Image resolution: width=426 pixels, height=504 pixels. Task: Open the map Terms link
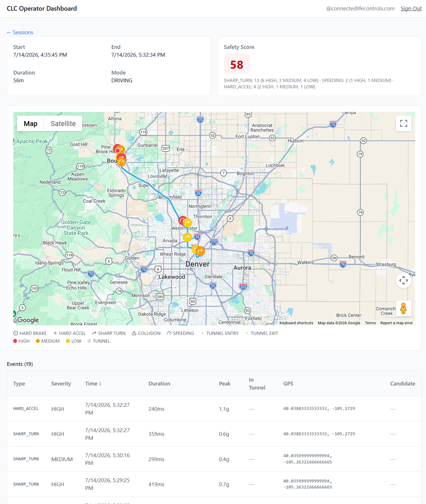370,323
